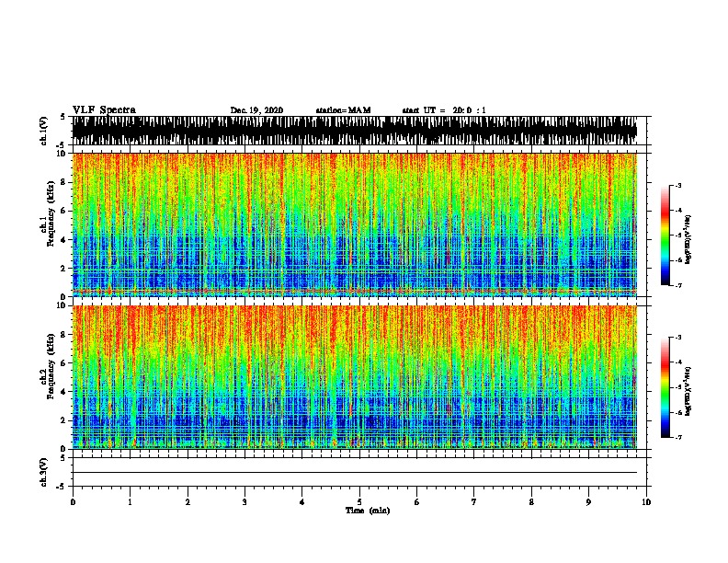This screenshot has height=563, width=728.
Task: Click the 6 kHz tick on ch.2 frequency axis
Action: pos(63,362)
